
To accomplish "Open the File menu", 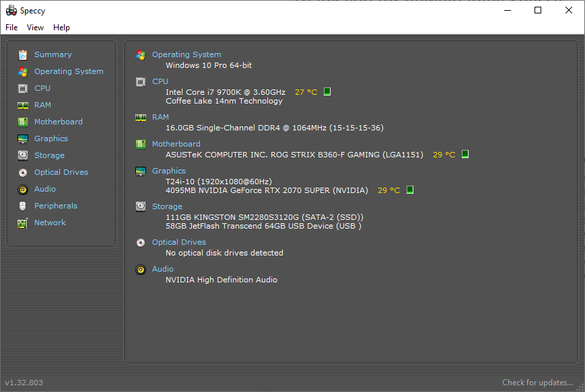I will tap(11, 28).
